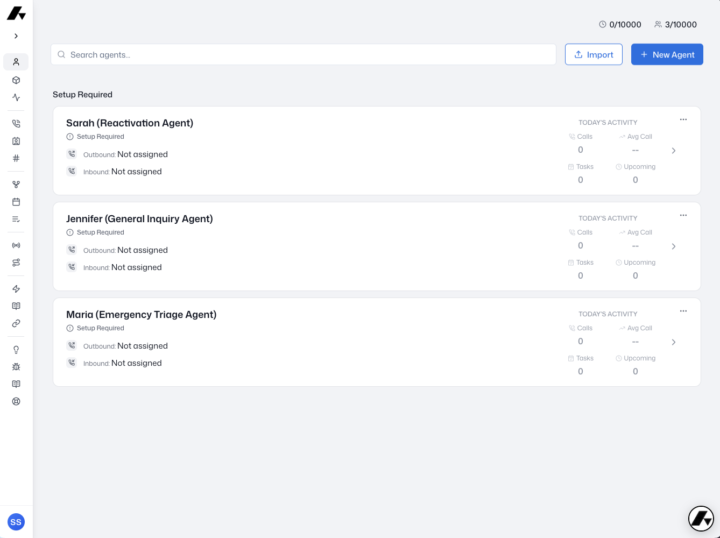Click the cube icon in sidebar

tap(16, 80)
